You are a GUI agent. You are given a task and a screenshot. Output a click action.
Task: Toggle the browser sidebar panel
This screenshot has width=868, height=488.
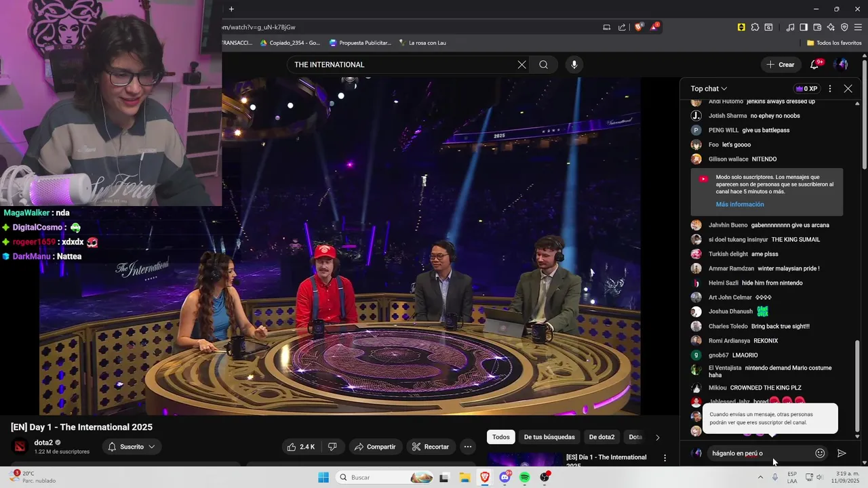804,27
